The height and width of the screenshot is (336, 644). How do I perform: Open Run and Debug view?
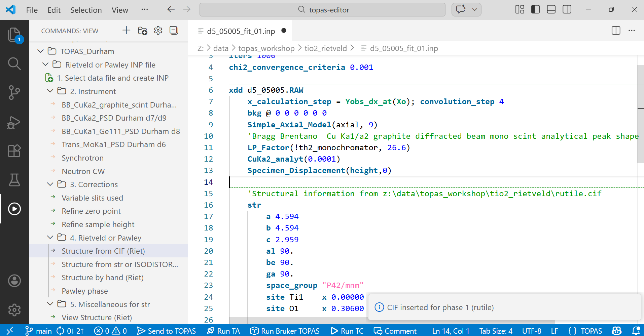(x=14, y=122)
